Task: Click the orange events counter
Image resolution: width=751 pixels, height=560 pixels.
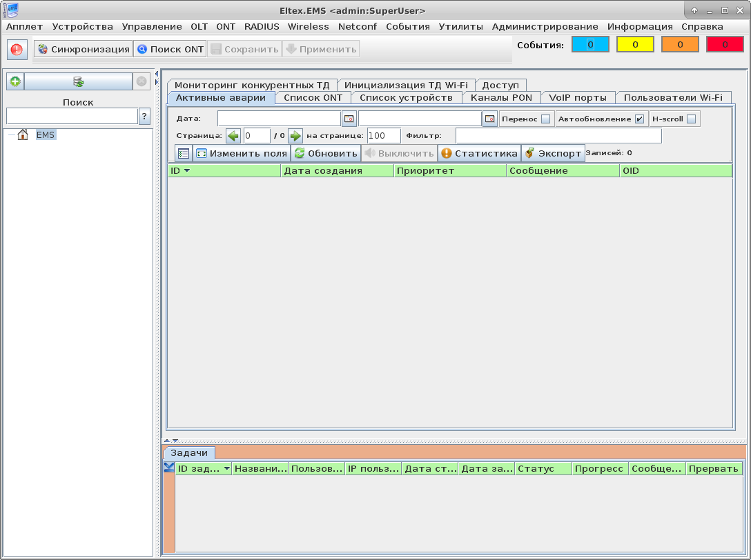Action: pos(680,45)
